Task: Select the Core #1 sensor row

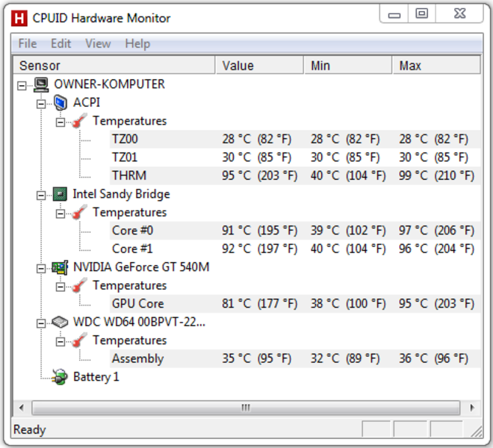Action: point(295,249)
